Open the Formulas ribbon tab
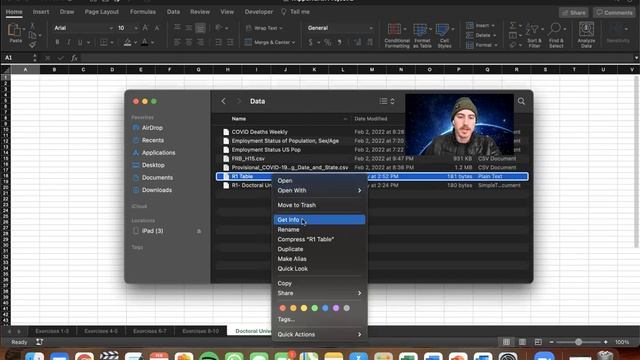 pyautogui.click(x=143, y=12)
